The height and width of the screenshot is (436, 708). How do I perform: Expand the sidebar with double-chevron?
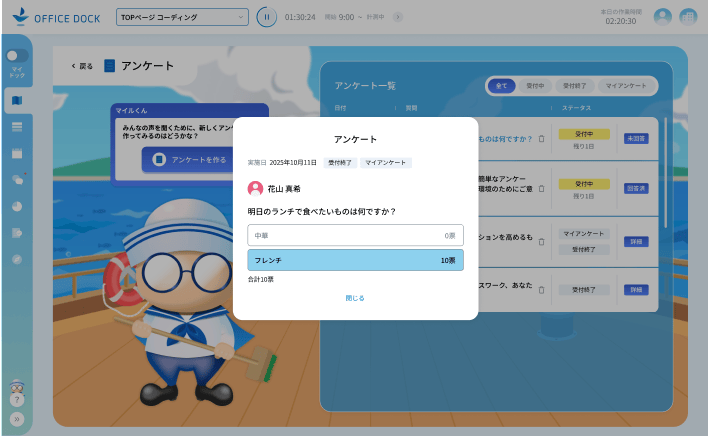coord(17,419)
